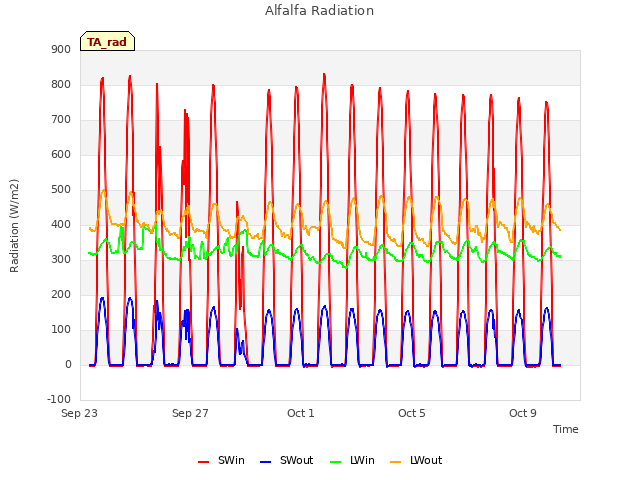Click the Time x-axis title

tap(566, 429)
